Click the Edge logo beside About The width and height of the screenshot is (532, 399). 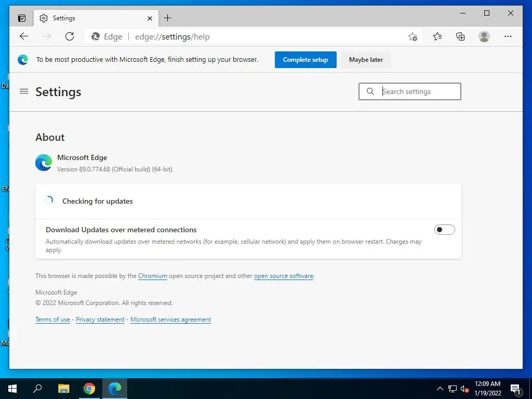(44, 163)
